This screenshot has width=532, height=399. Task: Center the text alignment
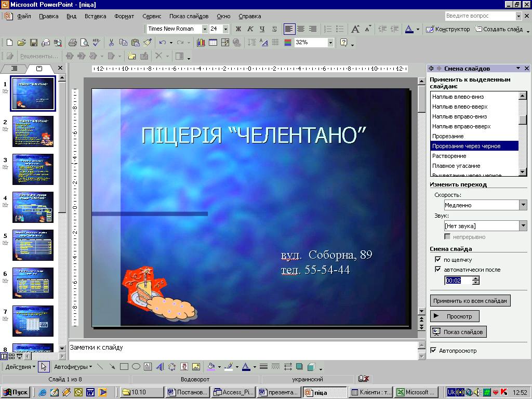(301, 29)
